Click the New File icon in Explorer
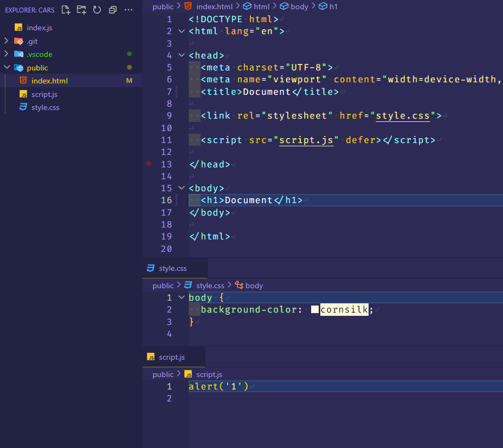This screenshot has height=448, width=503. (66, 10)
